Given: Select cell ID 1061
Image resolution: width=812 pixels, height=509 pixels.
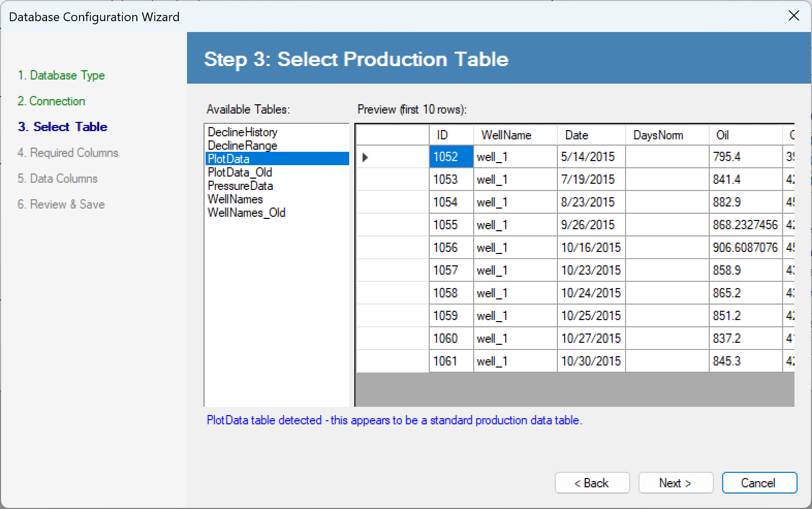Looking at the screenshot, I should tap(451, 361).
